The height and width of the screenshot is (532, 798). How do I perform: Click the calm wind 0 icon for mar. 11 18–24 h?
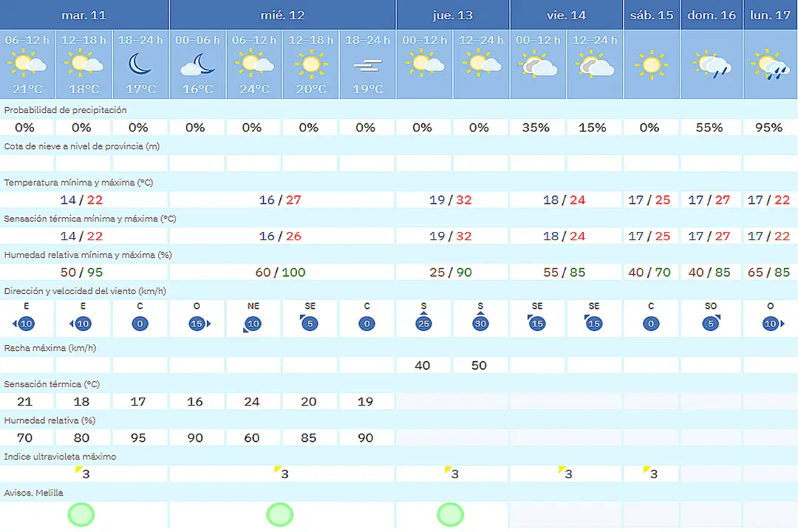140,324
